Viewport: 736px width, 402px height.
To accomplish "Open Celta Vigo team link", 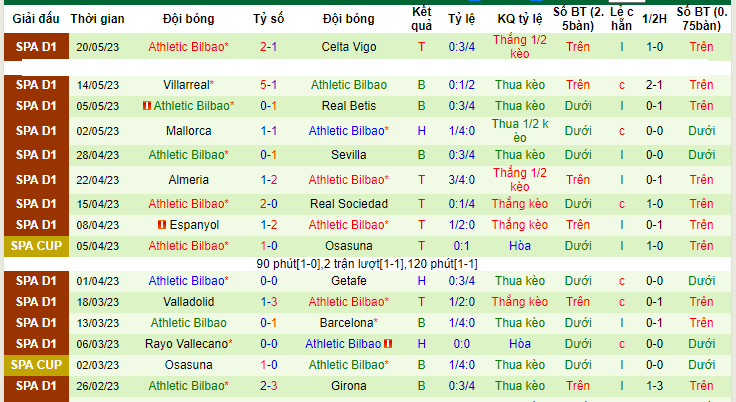I will coord(349,47).
